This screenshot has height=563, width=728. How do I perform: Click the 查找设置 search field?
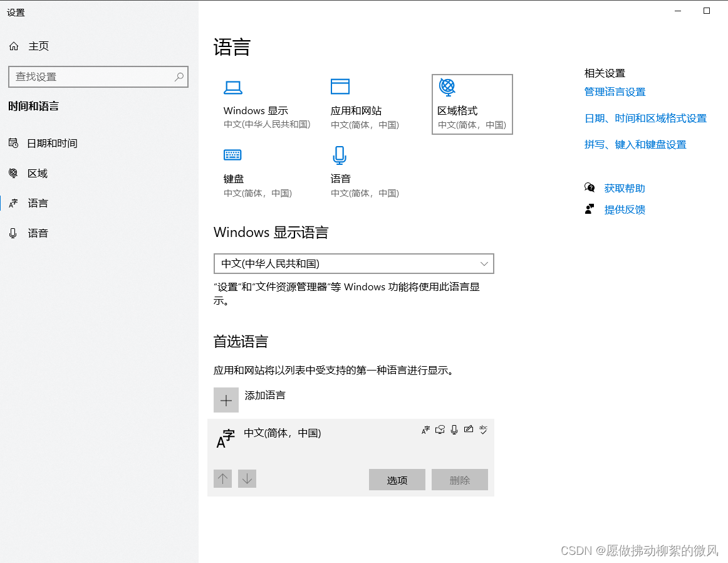98,76
